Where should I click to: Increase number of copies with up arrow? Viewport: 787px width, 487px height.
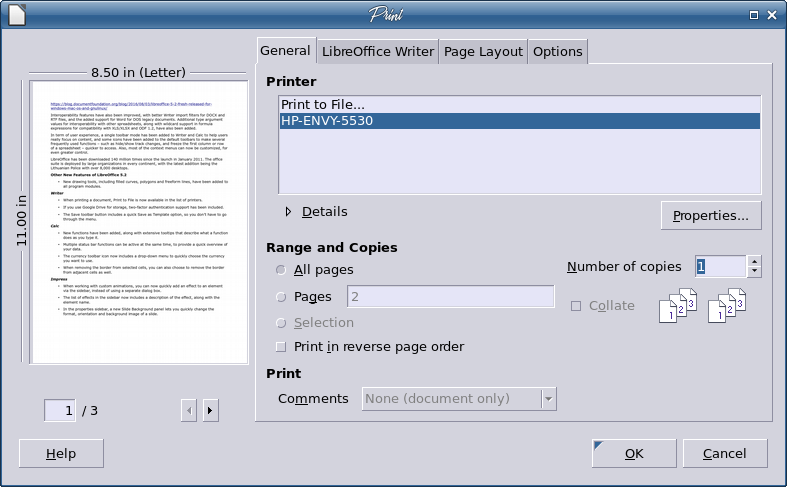tap(754, 261)
